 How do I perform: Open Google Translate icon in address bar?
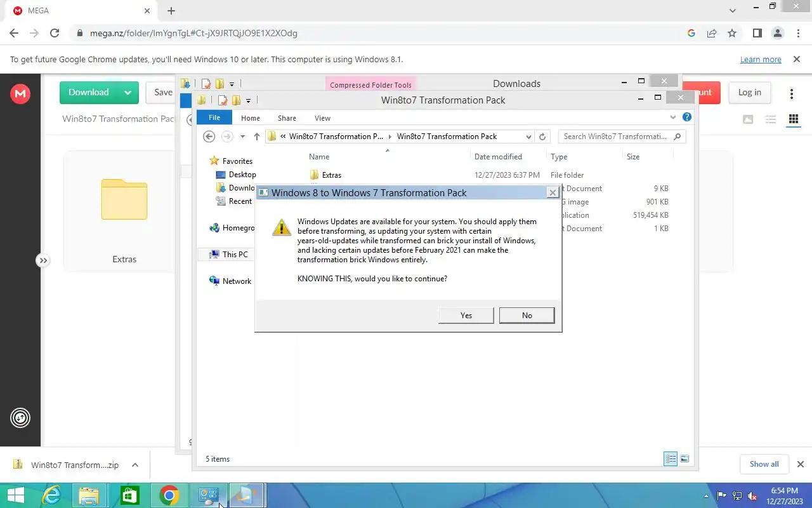coord(691,33)
